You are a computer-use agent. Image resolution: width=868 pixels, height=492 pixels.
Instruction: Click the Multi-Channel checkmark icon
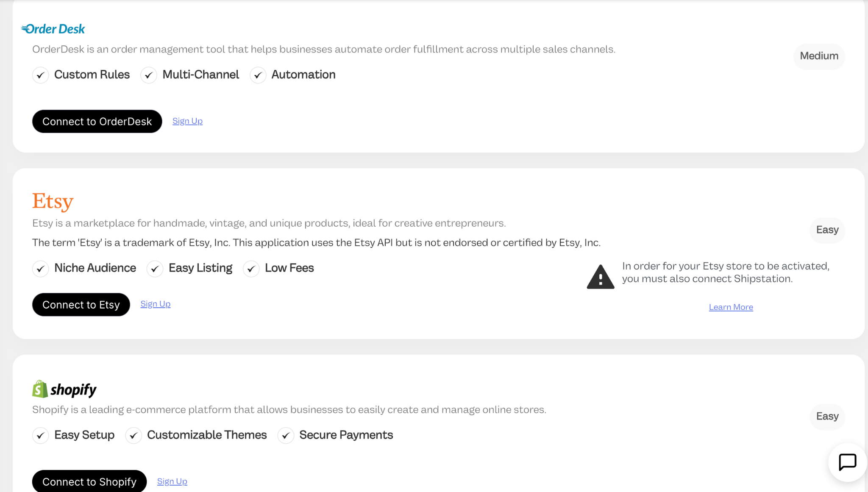click(149, 75)
